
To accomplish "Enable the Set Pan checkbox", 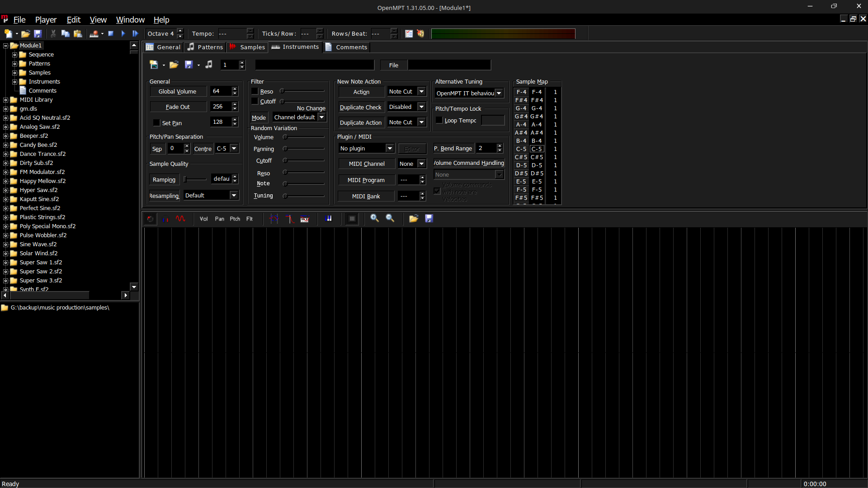I will click(157, 123).
